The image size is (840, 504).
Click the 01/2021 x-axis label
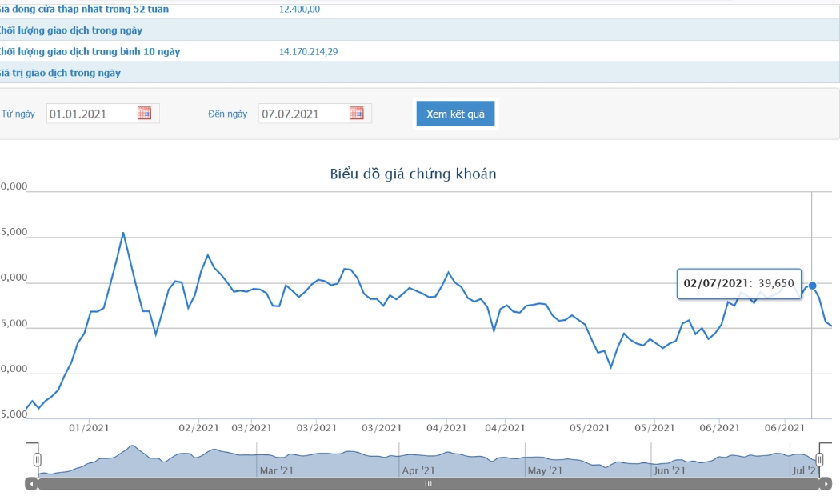click(89, 428)
